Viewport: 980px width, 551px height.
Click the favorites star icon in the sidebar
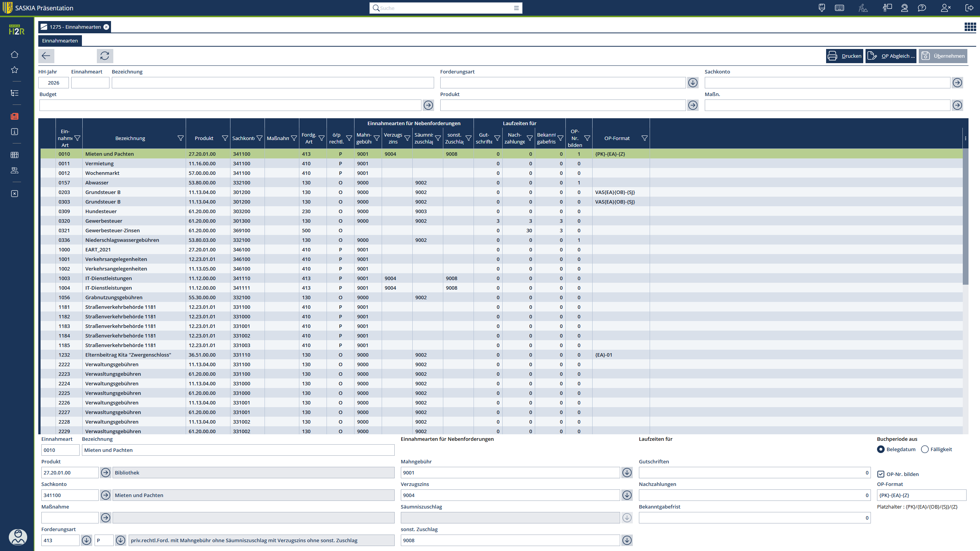(15, 70)
